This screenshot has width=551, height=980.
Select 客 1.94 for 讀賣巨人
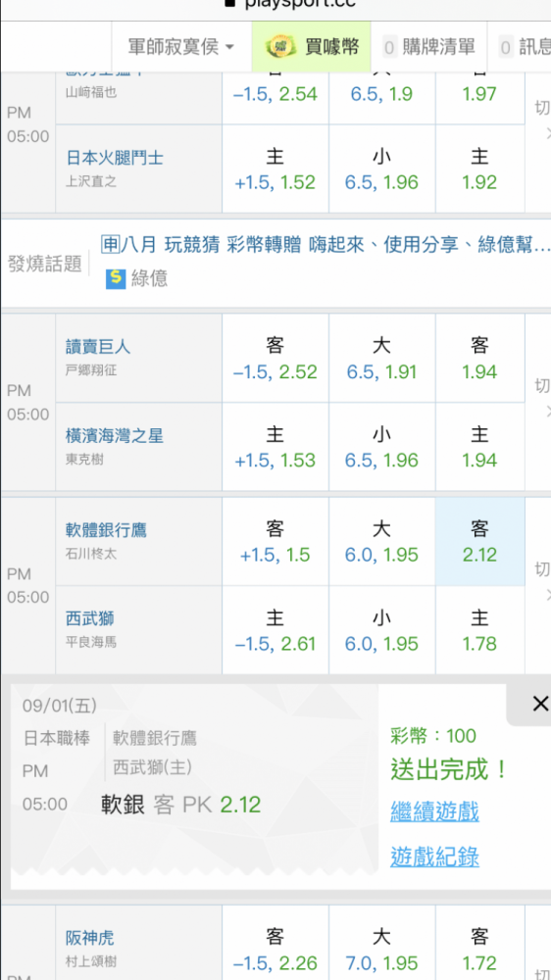coord(479,358)
